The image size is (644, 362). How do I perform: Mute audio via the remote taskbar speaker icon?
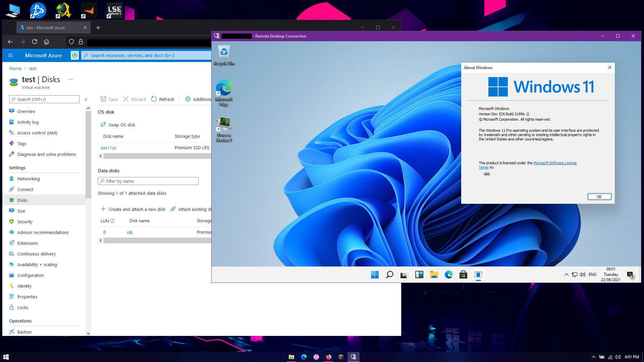pyautogui.click(x=582, y=275)
